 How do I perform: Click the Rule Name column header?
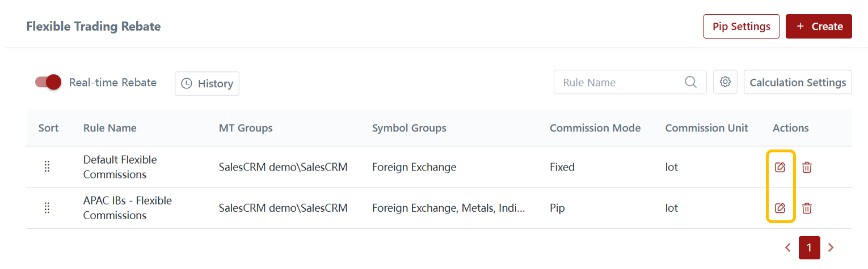109,128
